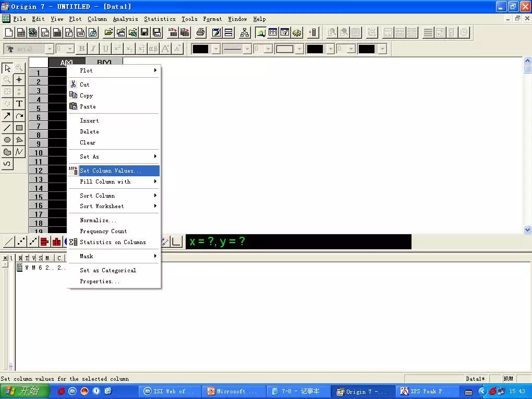
Task: Open the Analysis menu
Action: [125, 19]
